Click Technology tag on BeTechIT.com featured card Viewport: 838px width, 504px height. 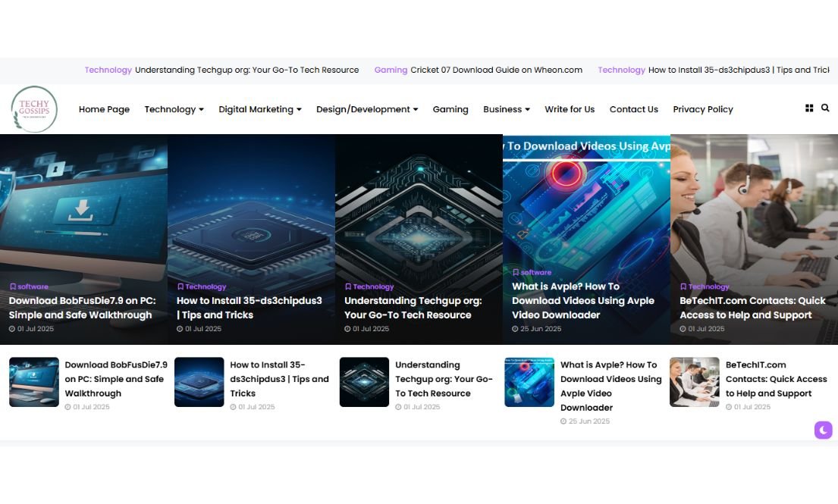(x=705, y=286)
